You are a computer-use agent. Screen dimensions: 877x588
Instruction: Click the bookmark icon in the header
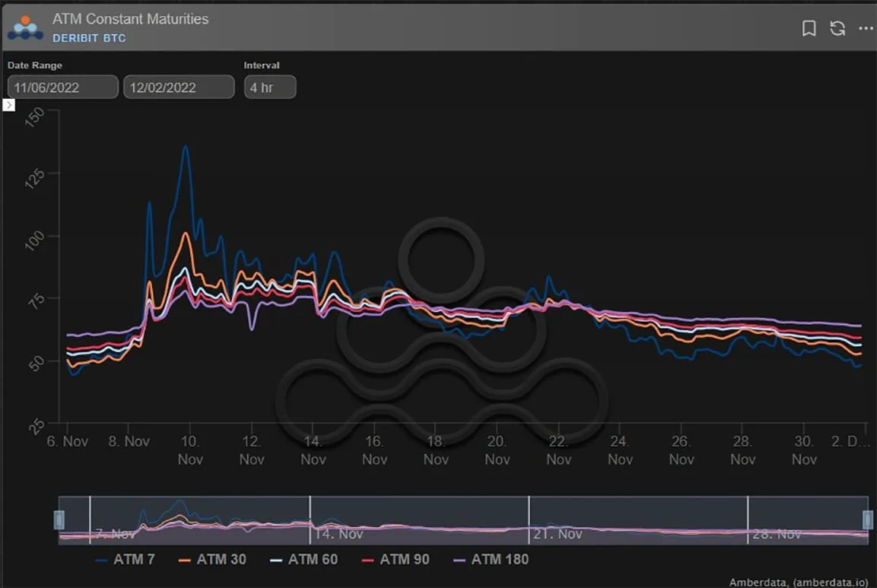(x=809, y=28)
